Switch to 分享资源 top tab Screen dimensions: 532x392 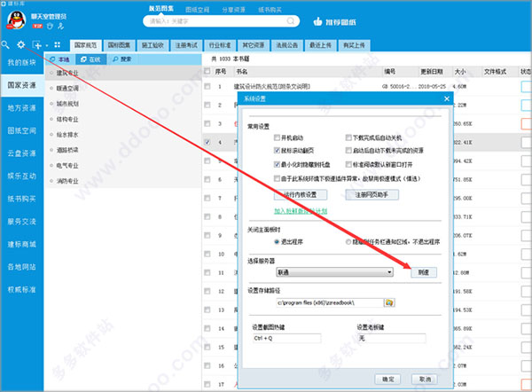click(x=233, y=10)
